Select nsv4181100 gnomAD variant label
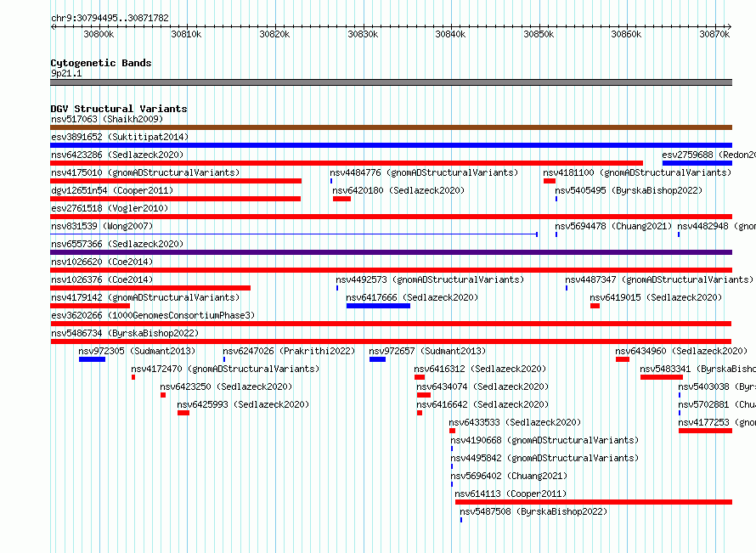756x553 pixels. (x=637, y=172)
